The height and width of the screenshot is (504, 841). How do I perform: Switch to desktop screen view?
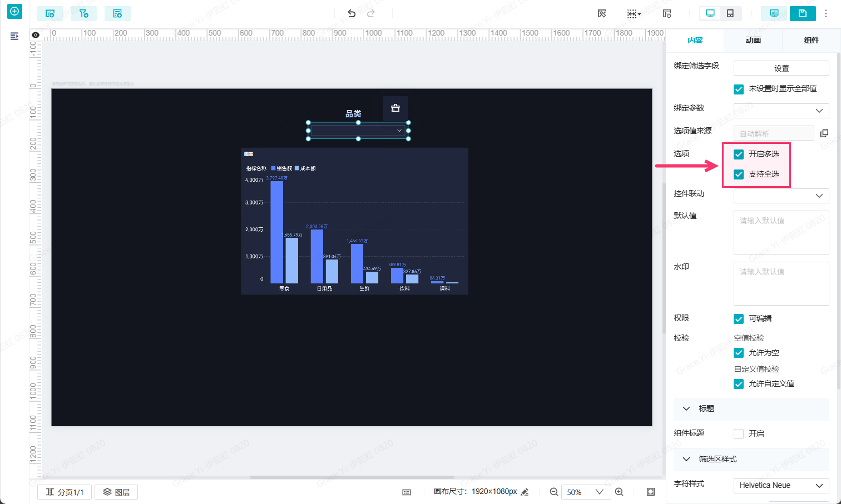710,13
